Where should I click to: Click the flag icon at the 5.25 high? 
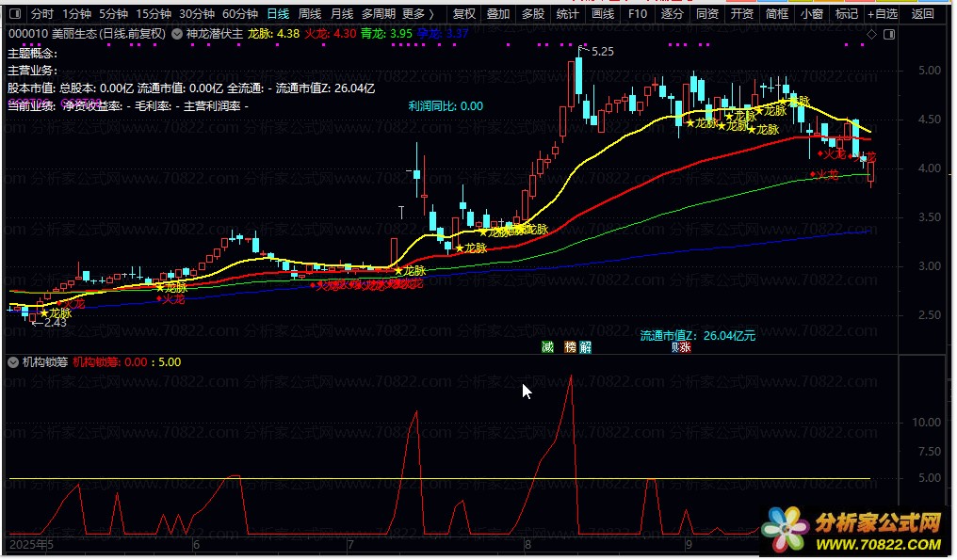coord(581,47)
